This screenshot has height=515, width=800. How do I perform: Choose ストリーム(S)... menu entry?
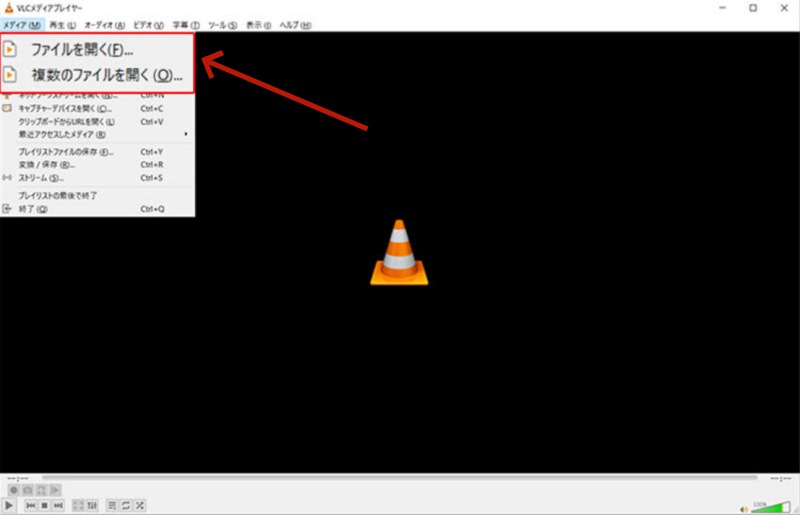click(x=97, y=178)
